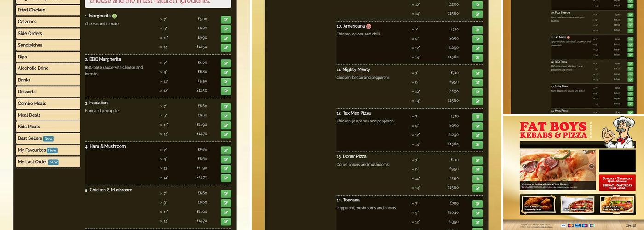
Task: Add 7" BBQ Texas pizza in small screenshot
Action: [x=631, y=64]
